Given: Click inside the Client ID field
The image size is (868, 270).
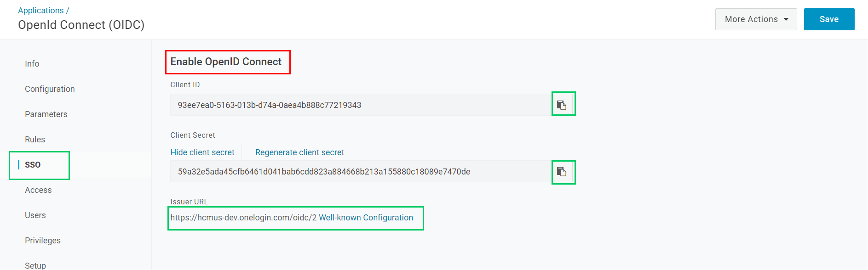Looking at the screenshot, I should click(361, 105).
